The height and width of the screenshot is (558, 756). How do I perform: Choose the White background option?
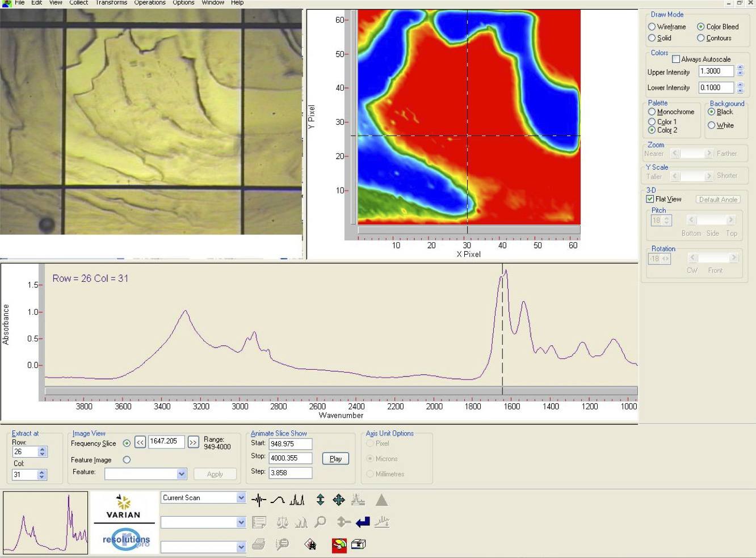pos(712,125)
